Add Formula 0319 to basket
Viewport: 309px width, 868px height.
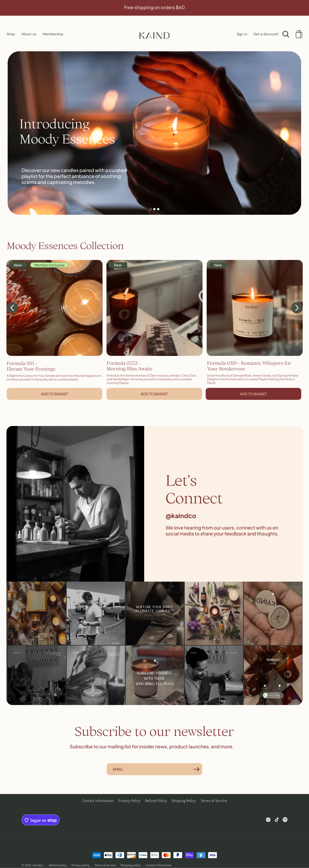coord(253,394)
